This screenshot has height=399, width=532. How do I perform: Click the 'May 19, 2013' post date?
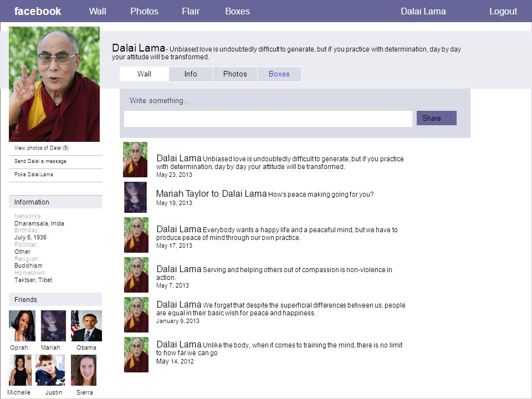pyautogui.click(x=174, y=203)
